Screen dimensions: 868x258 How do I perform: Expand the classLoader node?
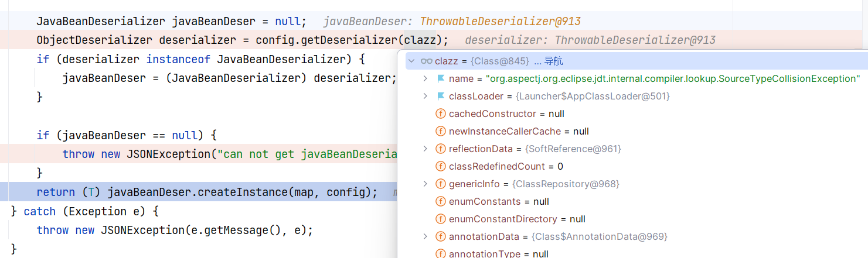[x=426, y=96]
